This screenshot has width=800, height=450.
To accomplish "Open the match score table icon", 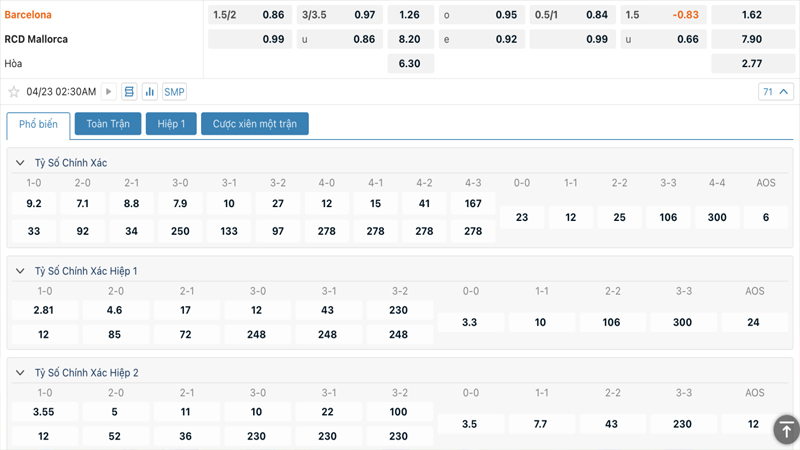I will click(129, 92).
